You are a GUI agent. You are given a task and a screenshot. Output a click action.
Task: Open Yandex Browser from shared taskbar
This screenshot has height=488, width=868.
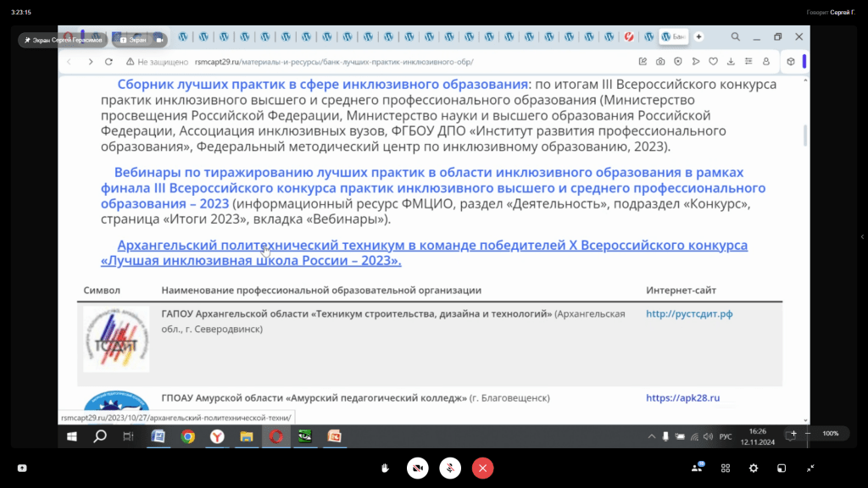(218, 436)
